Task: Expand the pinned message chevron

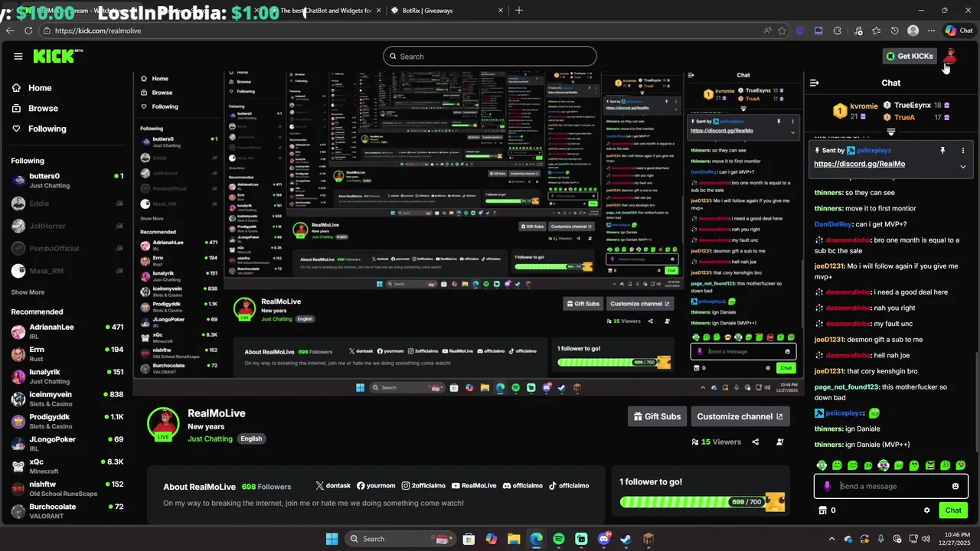Action: [x=963, y=166]
